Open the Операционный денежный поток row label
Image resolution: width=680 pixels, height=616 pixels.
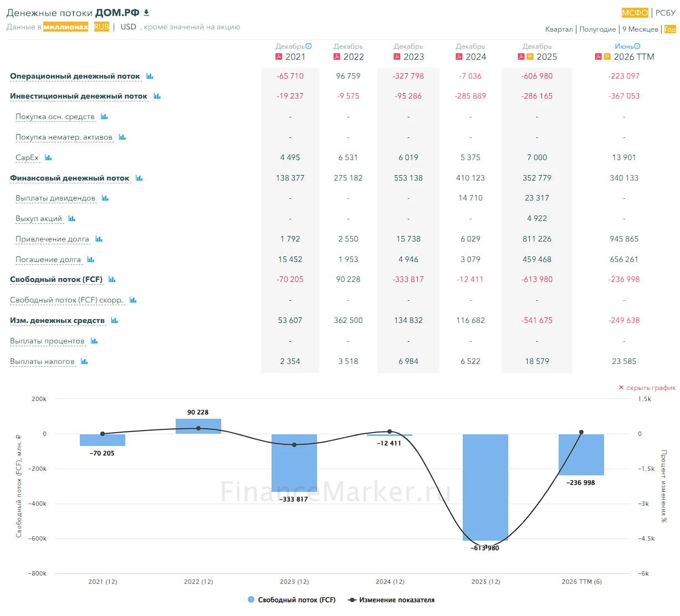point(75,76)
